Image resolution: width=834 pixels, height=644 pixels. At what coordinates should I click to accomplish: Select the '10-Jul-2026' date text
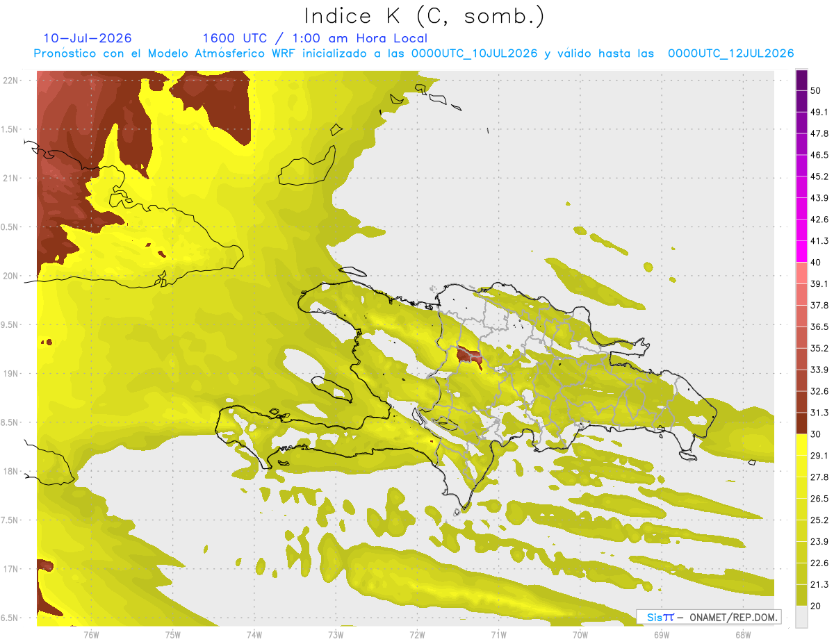88,38
